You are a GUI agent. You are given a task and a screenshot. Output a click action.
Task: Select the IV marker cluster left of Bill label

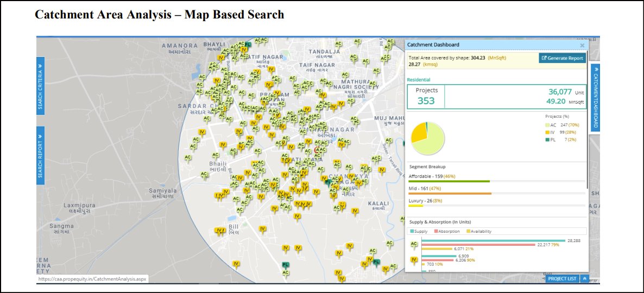(x=220, y=231)
